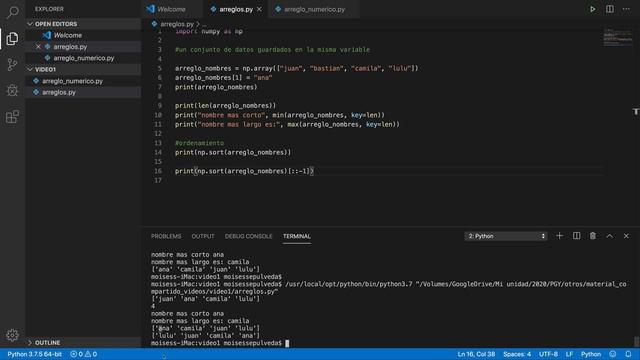Open editor More Actions ellipsis
Viewport: 640px width, 360px height.
(626, 9)
